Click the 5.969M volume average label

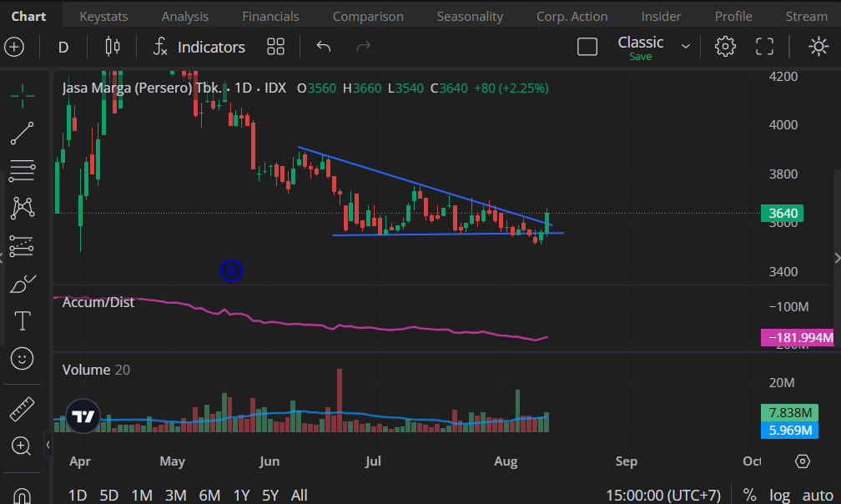(789, 430)
